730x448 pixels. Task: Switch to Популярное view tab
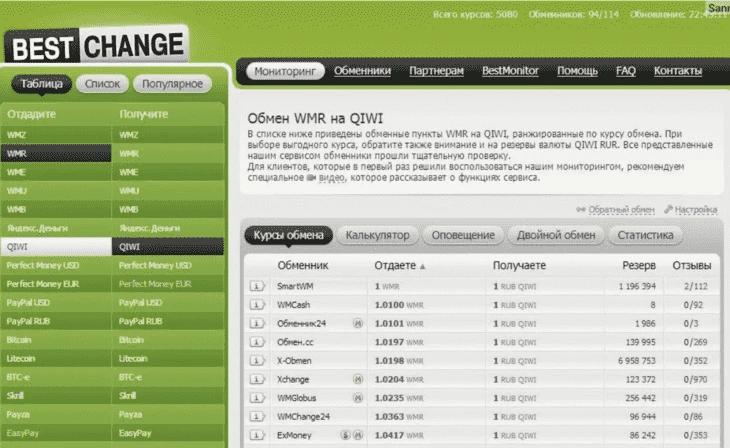click(x=172, y=84)
